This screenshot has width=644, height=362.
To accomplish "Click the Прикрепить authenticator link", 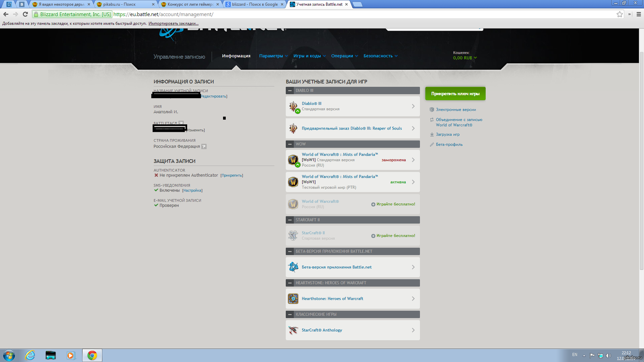I will click(x=232, y=175).
